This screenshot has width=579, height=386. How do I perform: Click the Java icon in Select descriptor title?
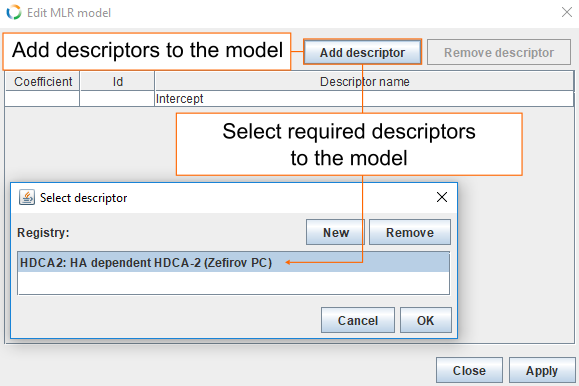click(x=27, y=197)
